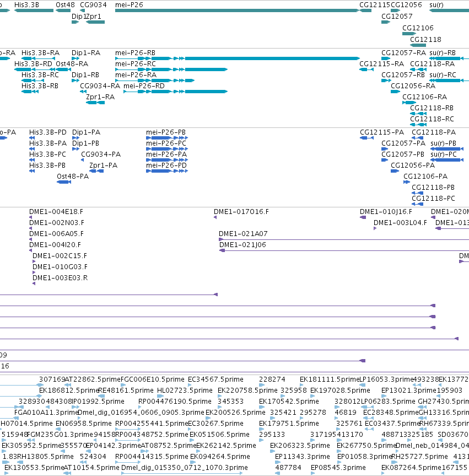
Task: Open the mei-P26-RB transcript
Action: click(x=238, y=58)
